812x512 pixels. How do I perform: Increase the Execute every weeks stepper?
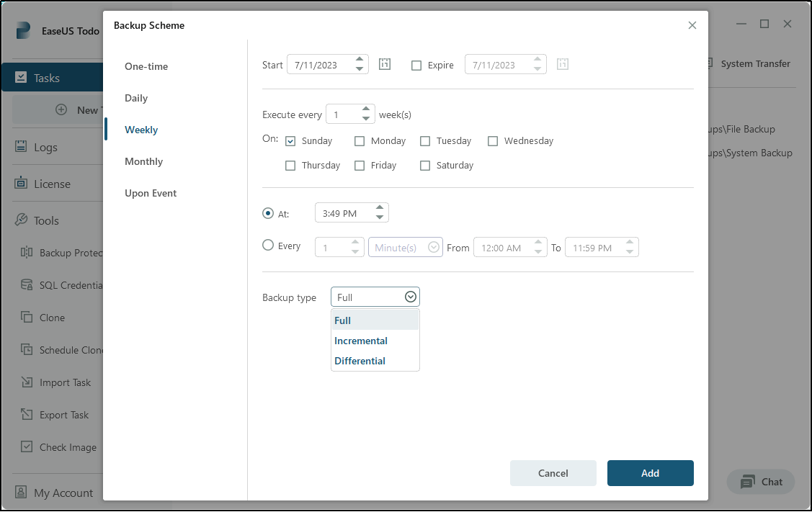point(366,109)
